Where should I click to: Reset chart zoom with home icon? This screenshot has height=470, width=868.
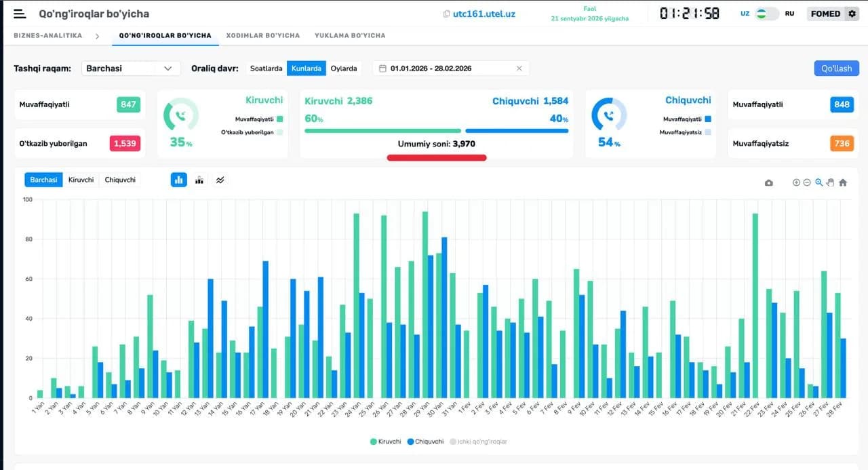click(843, 182)
